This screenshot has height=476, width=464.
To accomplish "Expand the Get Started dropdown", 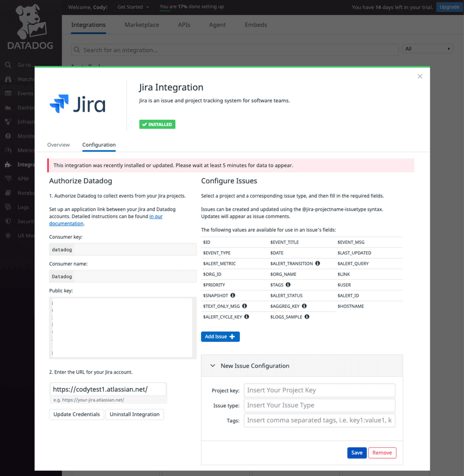I will (x=134, y=7).
